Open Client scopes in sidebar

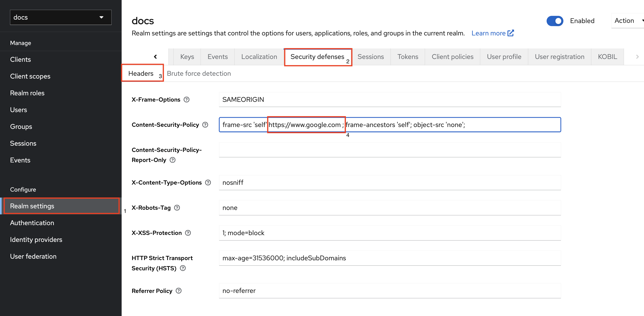tap(61, 76)
